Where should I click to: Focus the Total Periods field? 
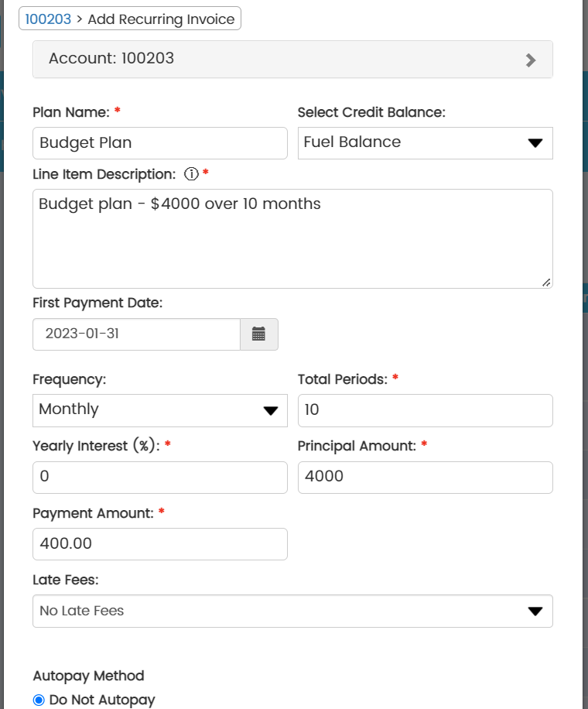click(x=425, y=410)
